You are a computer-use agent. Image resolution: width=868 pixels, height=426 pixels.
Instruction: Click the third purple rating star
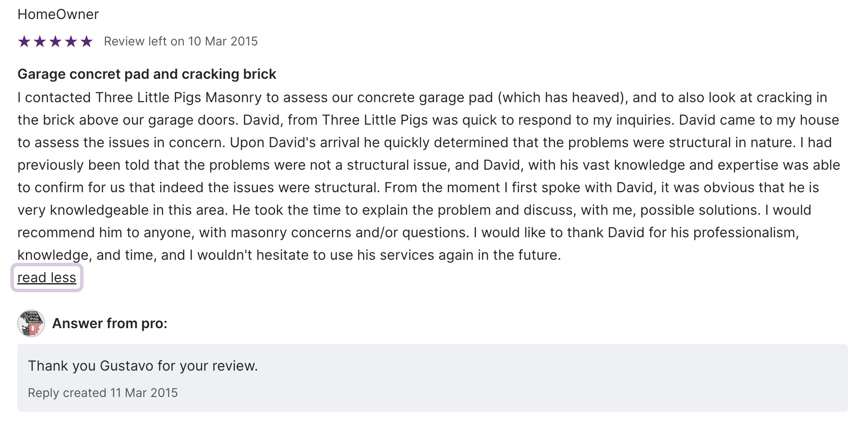click(x=55, y=42)
